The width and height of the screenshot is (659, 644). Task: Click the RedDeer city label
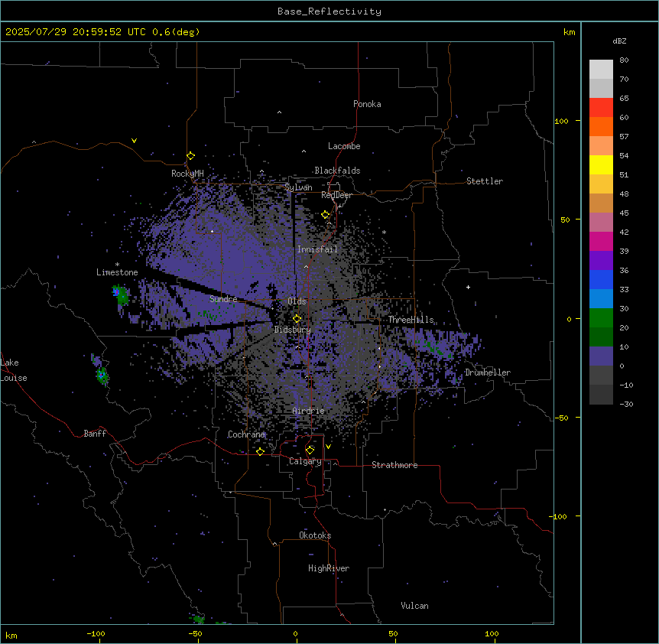tap(336, 195)
